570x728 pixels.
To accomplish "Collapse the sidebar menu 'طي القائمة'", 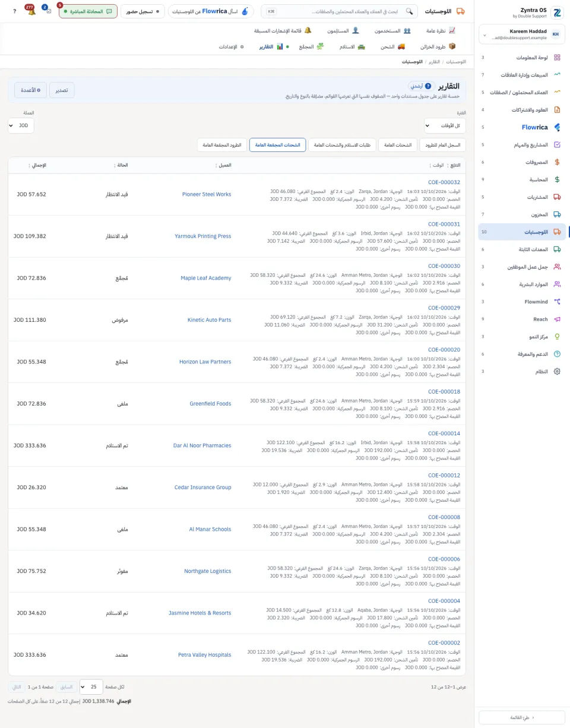I will [522, 717].
